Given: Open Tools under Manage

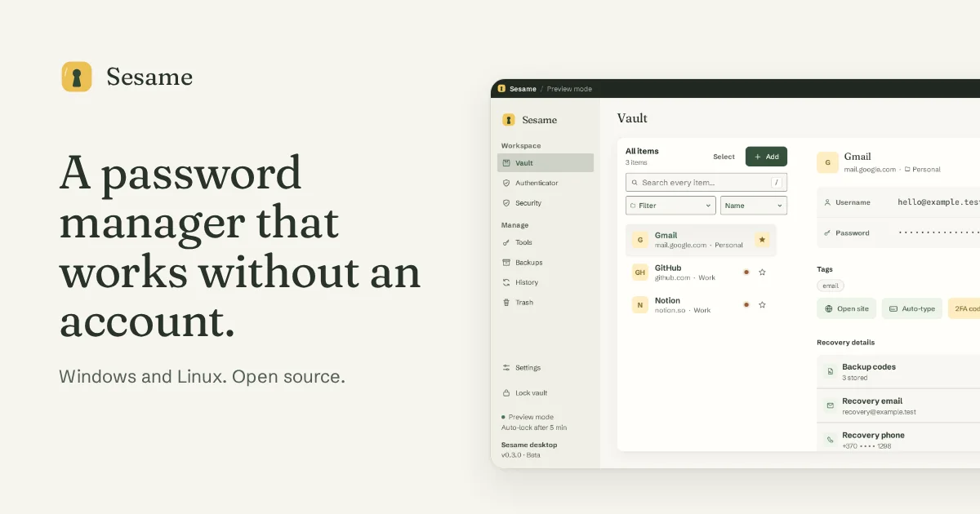Looking at the screenshot, I should coord(546,242).
